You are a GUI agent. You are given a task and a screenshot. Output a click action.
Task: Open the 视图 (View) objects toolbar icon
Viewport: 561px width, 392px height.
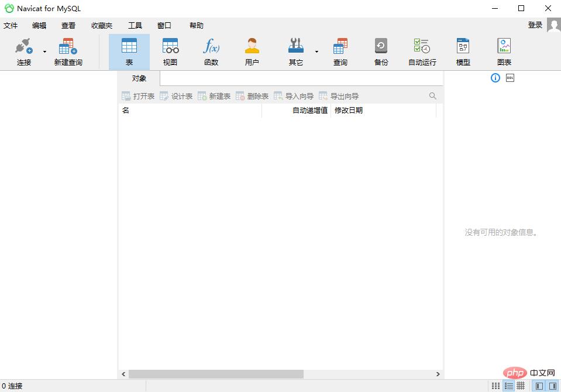tap(170, 51)
